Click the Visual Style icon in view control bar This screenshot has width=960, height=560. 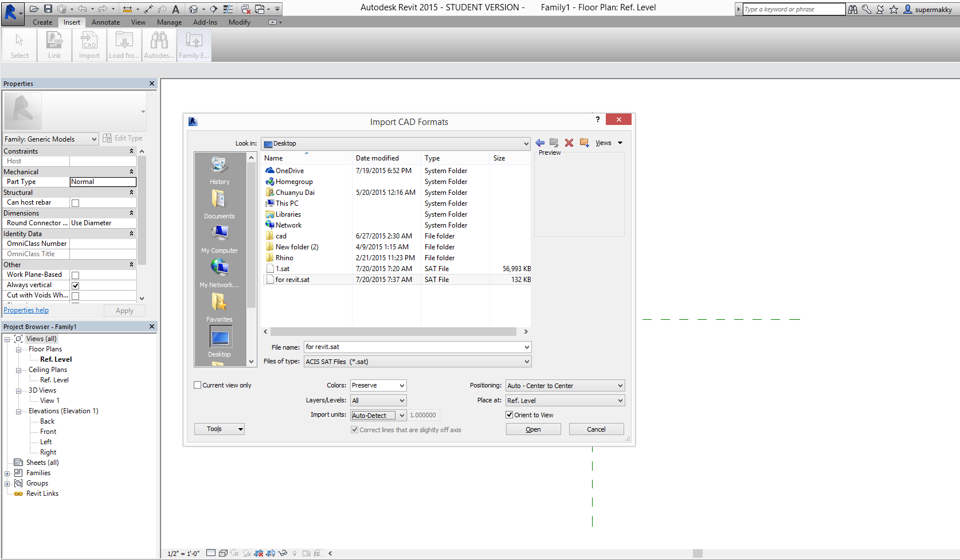(x=223, y=553)
